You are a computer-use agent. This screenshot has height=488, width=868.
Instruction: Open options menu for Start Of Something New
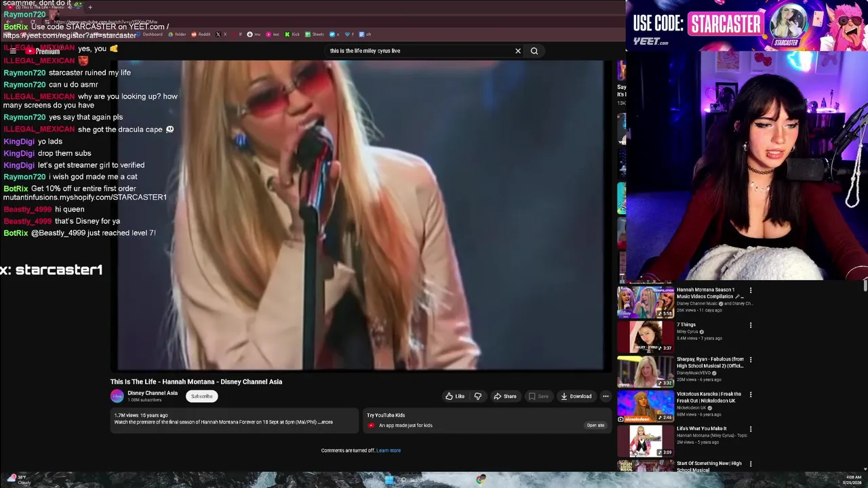(x=751, y=464)
